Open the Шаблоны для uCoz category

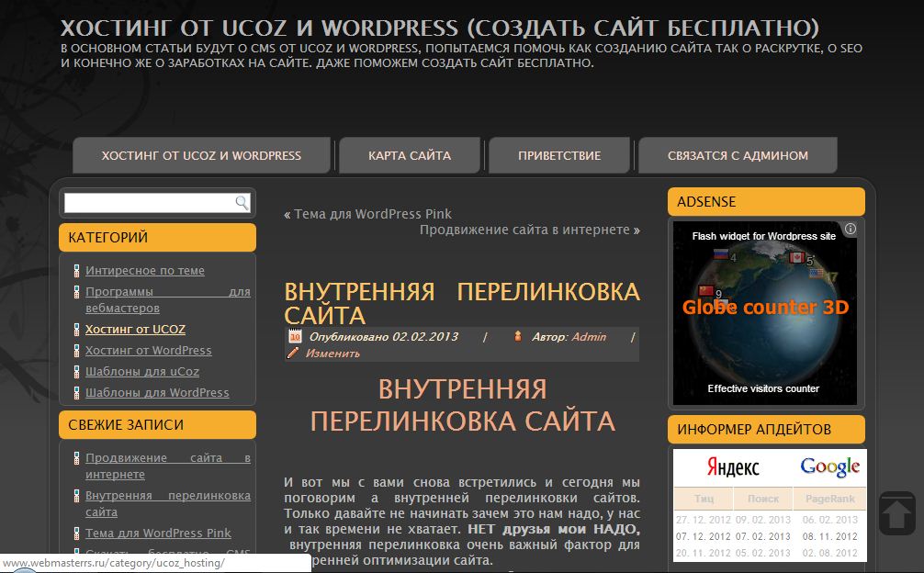(x=142, y=372)
